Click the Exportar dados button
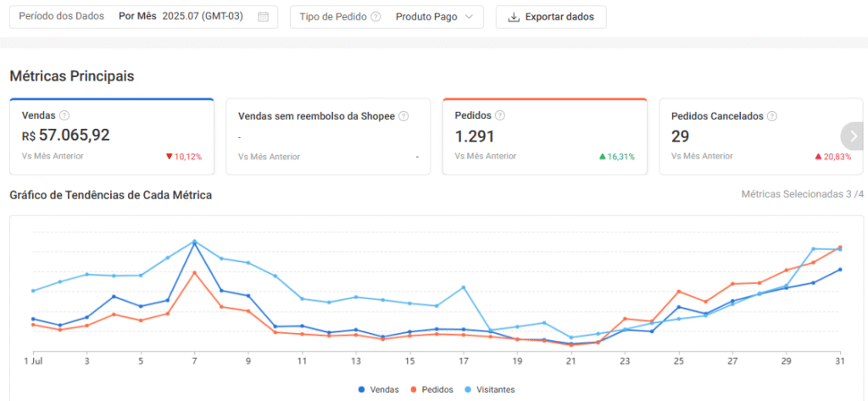 (551, 17)
